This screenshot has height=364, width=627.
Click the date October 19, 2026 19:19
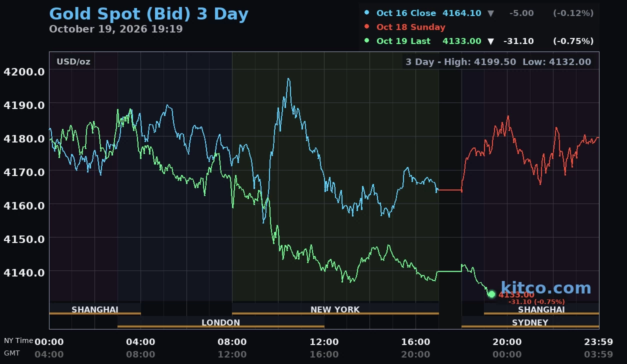(116, 29)
